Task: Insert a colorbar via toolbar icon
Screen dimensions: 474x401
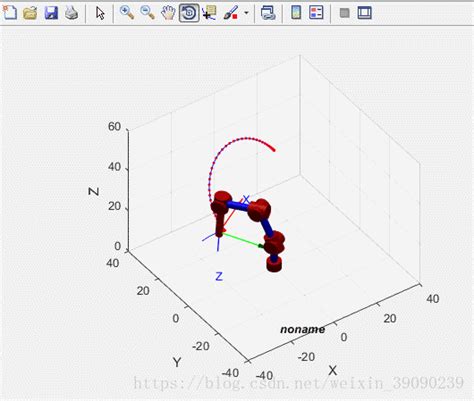Action: 296,13
